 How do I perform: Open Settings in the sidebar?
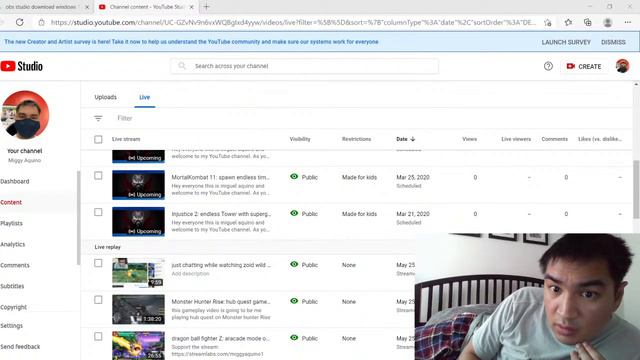(11, 326)
